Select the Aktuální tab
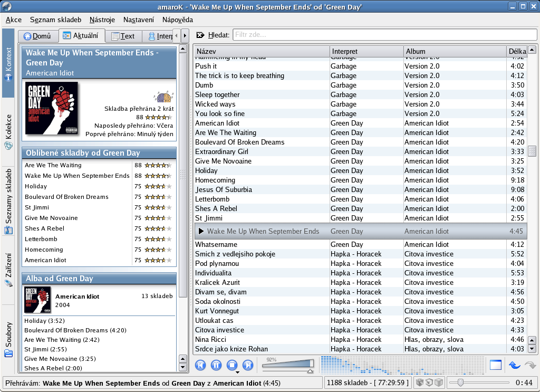Viewport: 540px width, 392px height. [81, 35]
